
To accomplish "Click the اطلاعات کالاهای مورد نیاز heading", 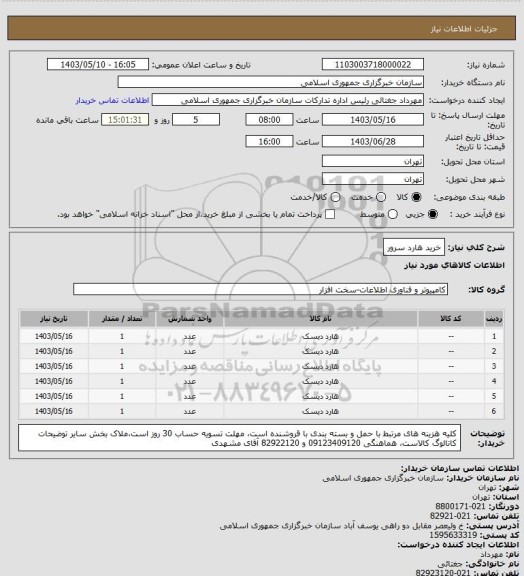I will [x=454, y=265].
